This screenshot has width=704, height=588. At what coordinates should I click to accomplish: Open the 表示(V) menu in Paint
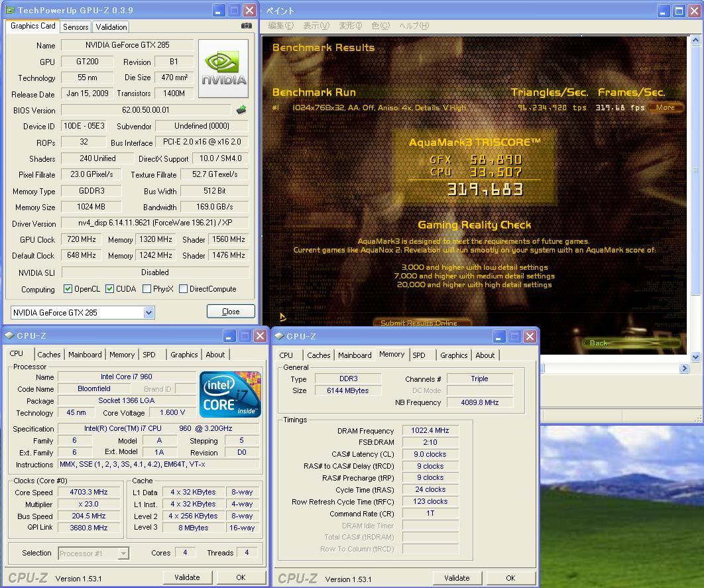316,26
